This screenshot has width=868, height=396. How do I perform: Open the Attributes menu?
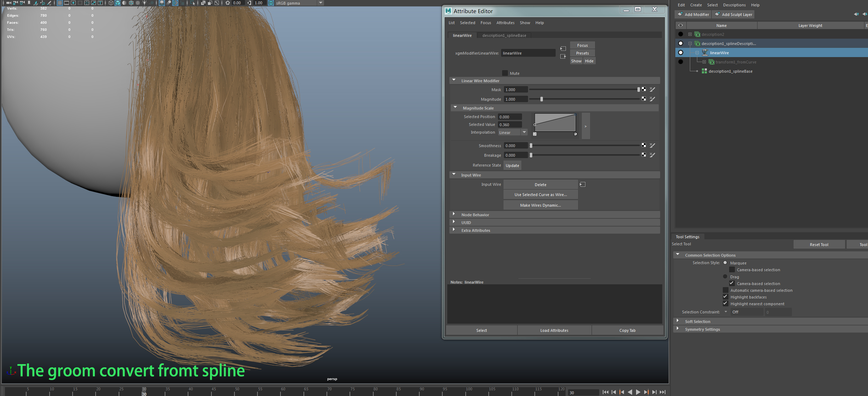coord(505,23)
